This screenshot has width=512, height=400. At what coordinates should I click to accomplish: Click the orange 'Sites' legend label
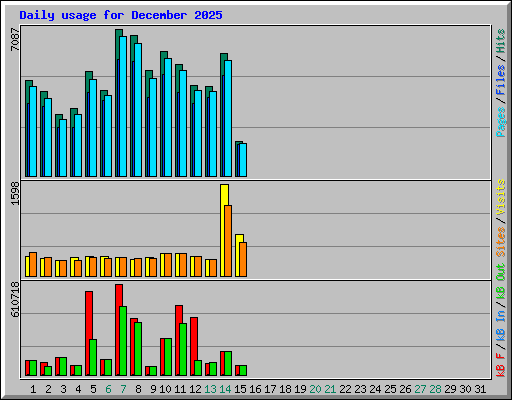point(501,242)
